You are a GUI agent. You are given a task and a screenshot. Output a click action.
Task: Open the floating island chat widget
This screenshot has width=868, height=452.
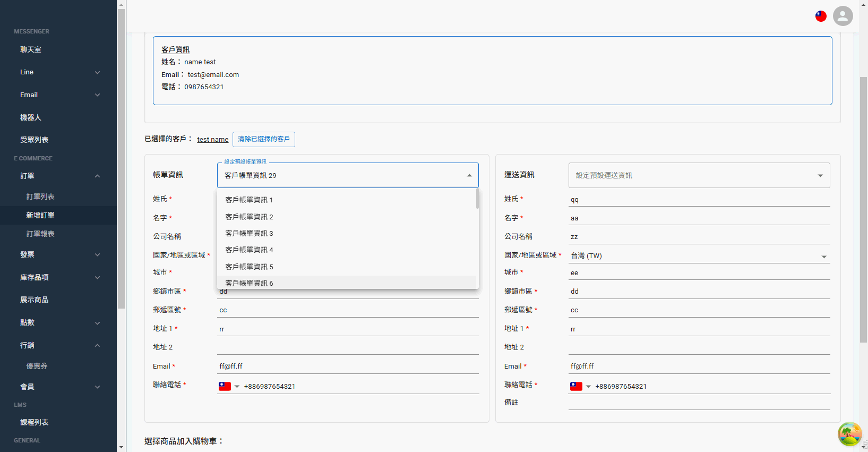849,434
